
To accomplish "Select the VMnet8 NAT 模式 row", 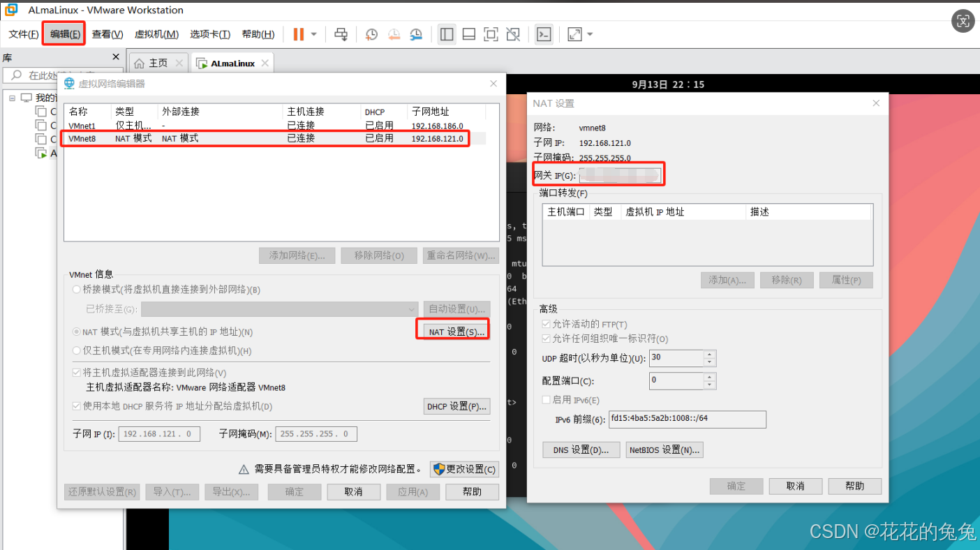I will click(x=274, y=138).
